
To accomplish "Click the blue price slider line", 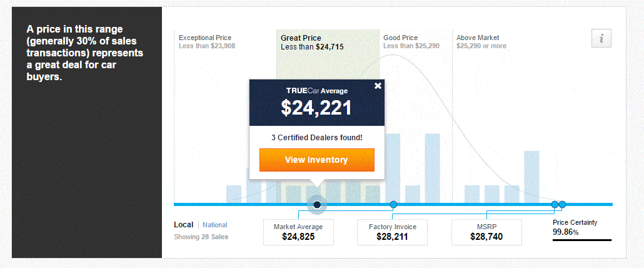I will (x=393, y=204).
